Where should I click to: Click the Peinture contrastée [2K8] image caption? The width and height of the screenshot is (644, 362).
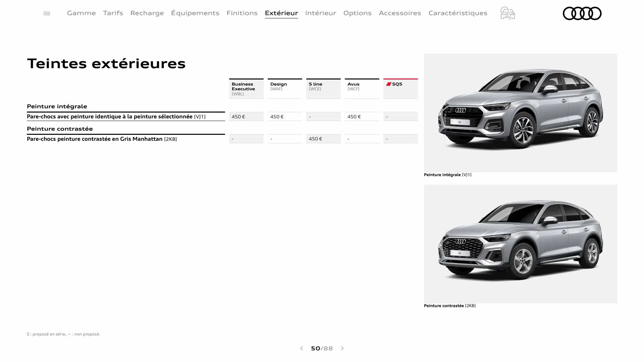[x=450, y=306]
